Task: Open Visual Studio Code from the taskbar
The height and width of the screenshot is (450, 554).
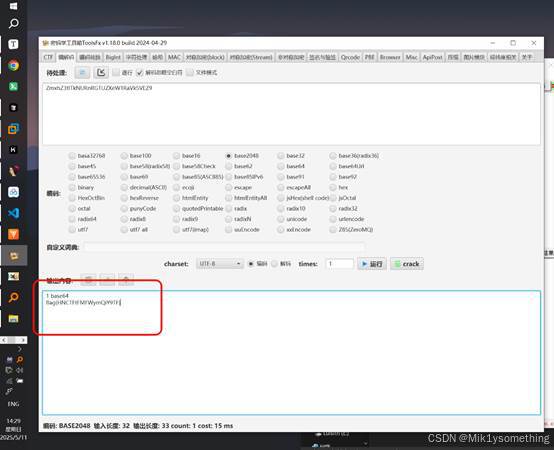Action: [x=13, y=213]
